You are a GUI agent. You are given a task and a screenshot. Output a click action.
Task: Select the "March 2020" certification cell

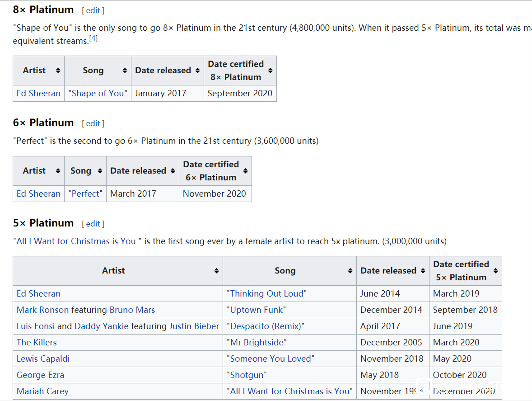466,343
